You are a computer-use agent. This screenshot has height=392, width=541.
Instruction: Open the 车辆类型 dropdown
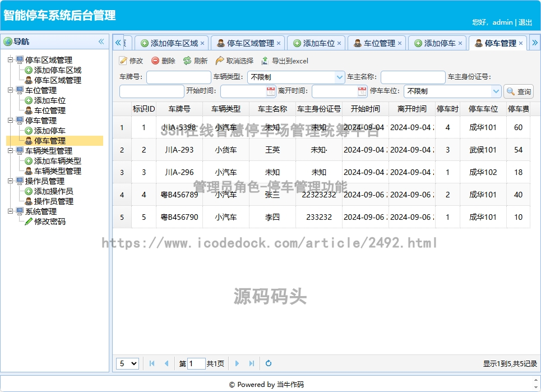[x=340, y=77]
